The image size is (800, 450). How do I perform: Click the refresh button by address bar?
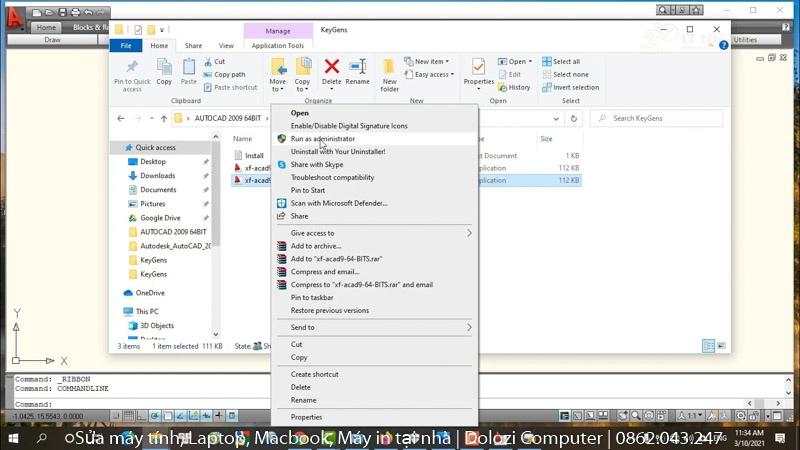pos(573,118)
